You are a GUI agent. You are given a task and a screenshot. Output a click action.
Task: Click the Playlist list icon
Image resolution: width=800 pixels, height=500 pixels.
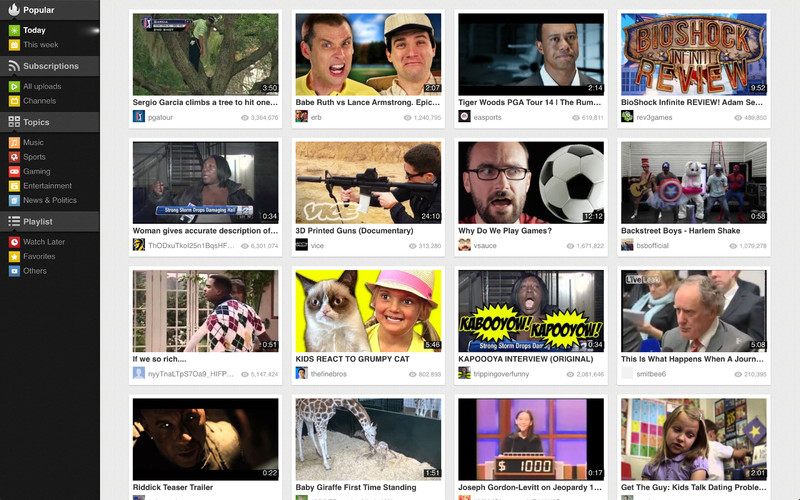(x=14, y=221)
